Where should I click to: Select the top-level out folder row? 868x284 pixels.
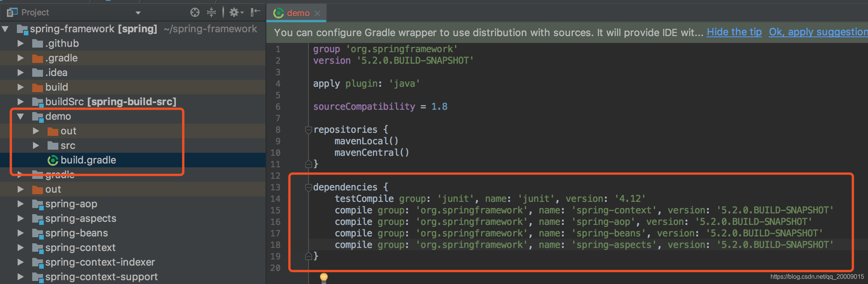[x=133, y=189]
